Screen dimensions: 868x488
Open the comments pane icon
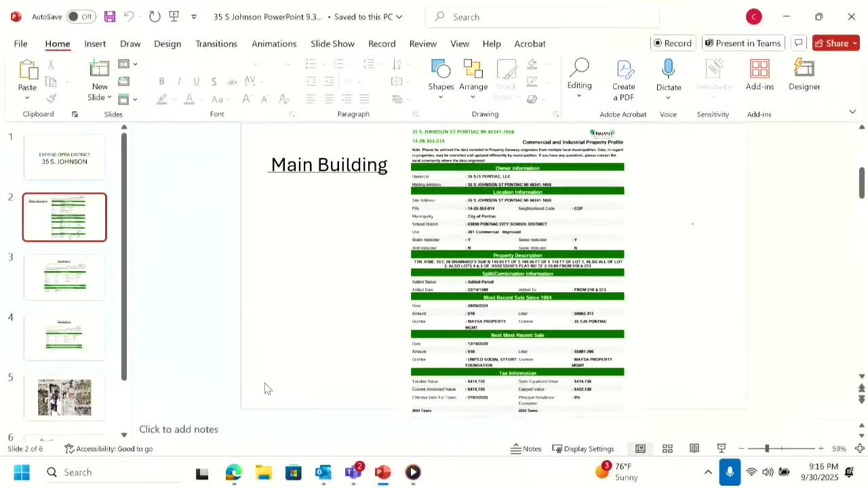799,43
